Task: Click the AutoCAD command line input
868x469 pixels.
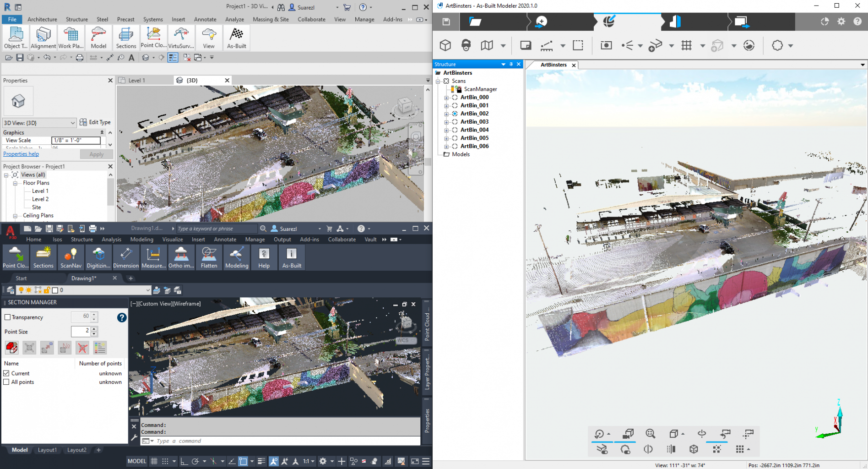Action: pos(280,441)
